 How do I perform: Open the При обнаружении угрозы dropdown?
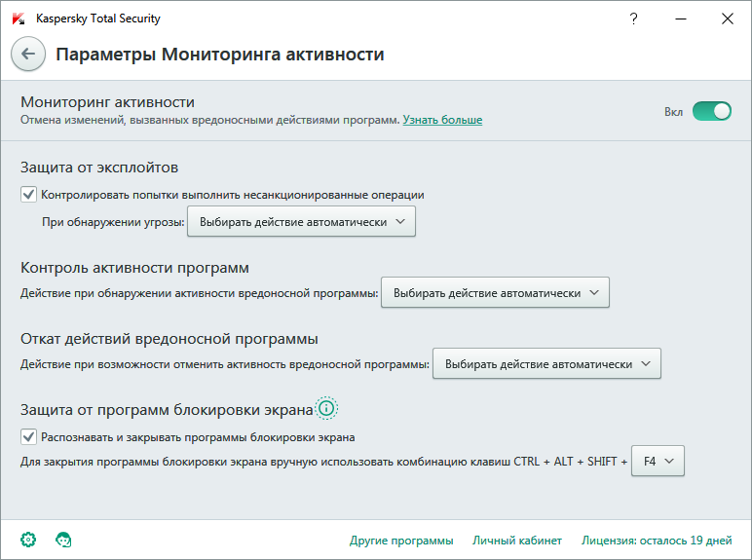301,222
